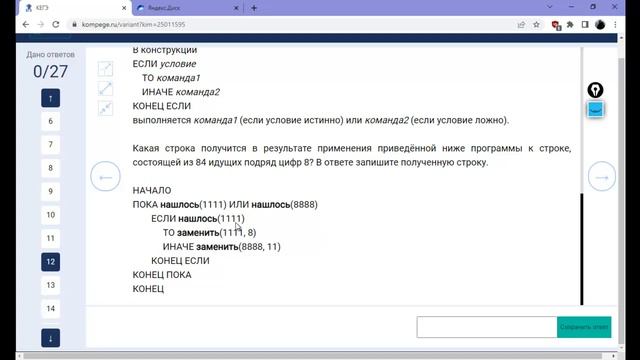640x360 pixels.
Task: Select question 12 in sidebar
Action: click(51, 262)
